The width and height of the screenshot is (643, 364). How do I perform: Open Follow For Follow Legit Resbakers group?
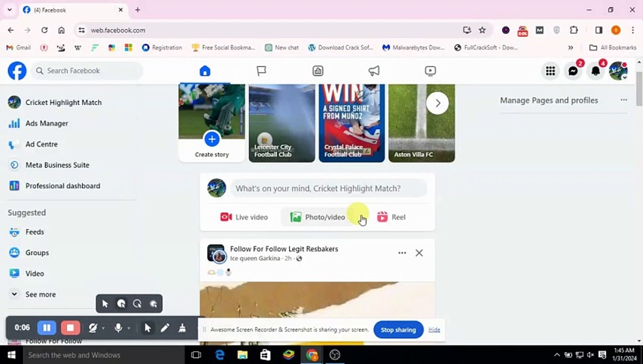pyautogui.click(x=284, y=249)
